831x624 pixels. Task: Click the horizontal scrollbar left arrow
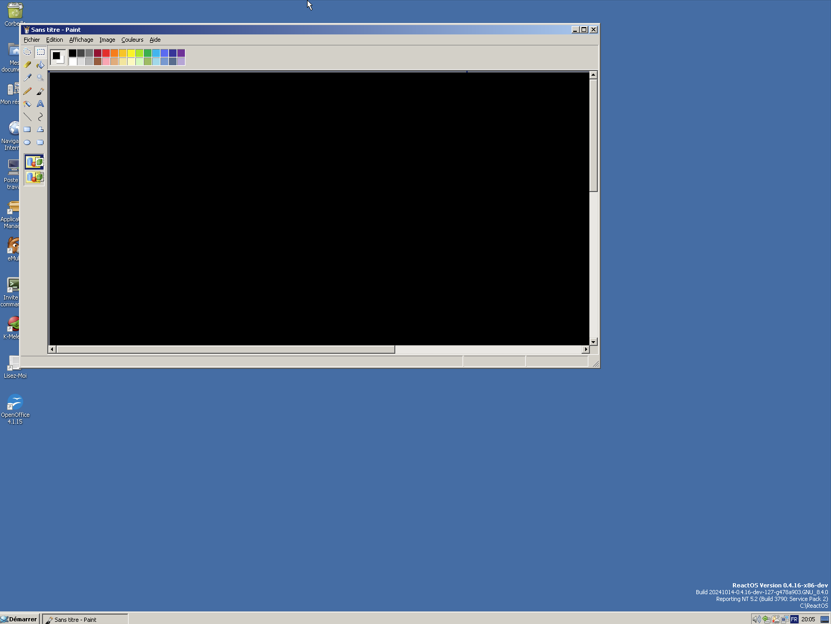click(51, 349)
